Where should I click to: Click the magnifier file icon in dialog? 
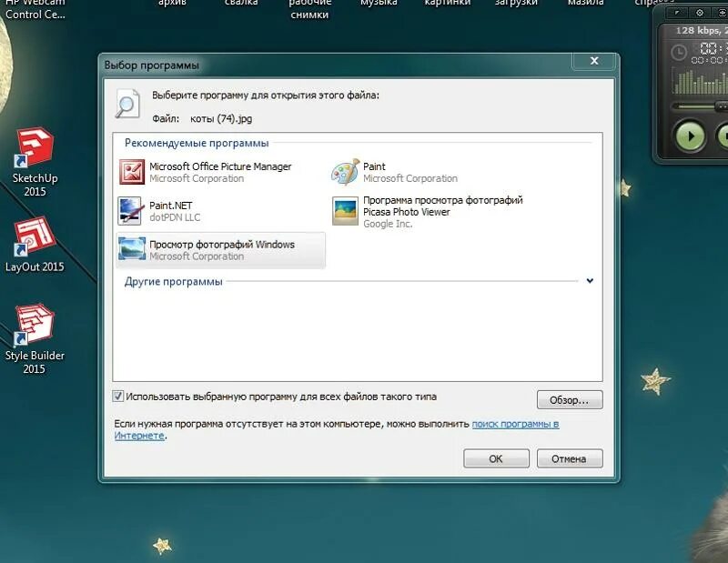coord(127,103)
